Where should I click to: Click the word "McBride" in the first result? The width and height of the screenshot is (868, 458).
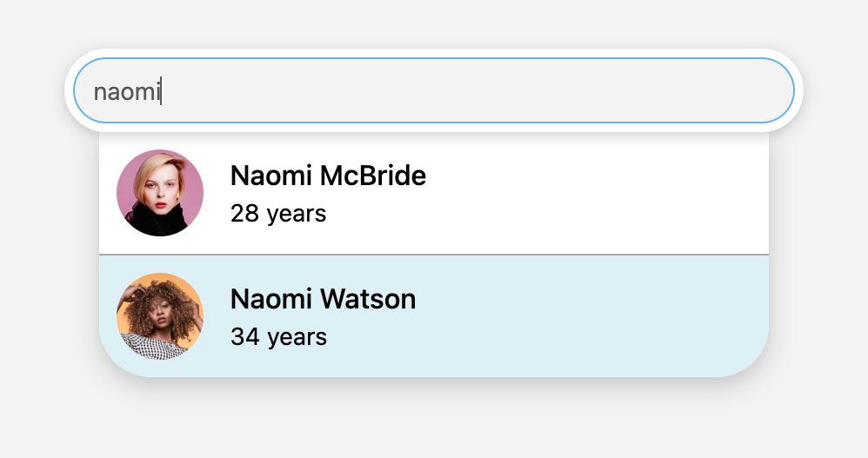point(373,176)
